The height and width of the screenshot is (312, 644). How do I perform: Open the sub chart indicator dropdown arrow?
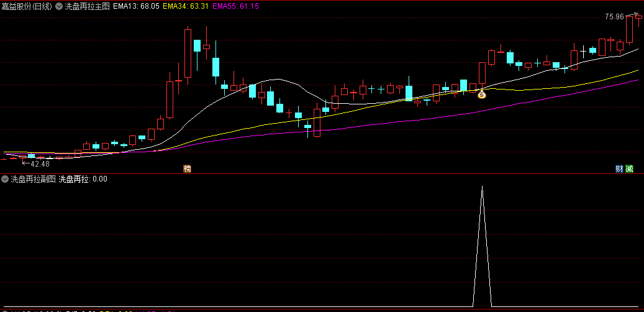tap(5, 179)
